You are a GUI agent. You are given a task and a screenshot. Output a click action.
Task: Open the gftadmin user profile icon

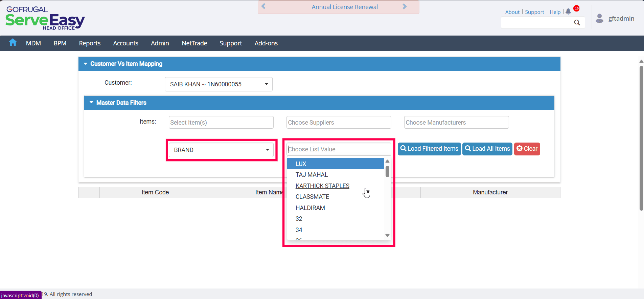pyautogui.click(x=600, y=18)
